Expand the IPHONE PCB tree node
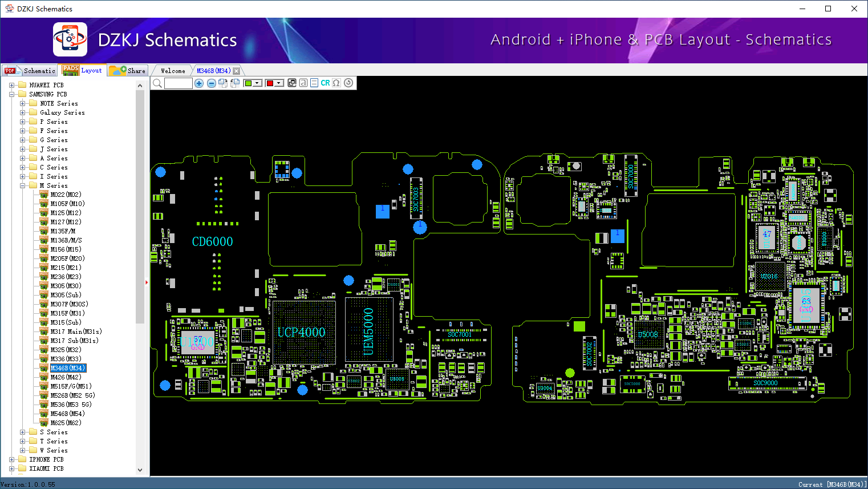868x489 pixels. 12,459
